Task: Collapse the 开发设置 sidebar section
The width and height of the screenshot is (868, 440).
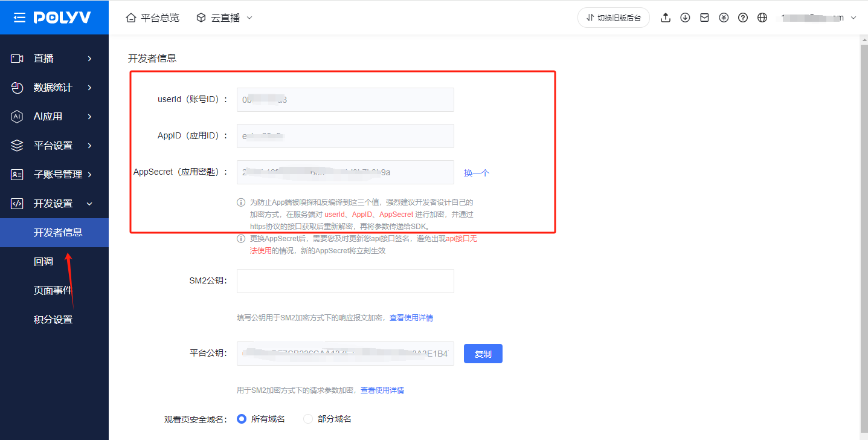Action: 54,204
